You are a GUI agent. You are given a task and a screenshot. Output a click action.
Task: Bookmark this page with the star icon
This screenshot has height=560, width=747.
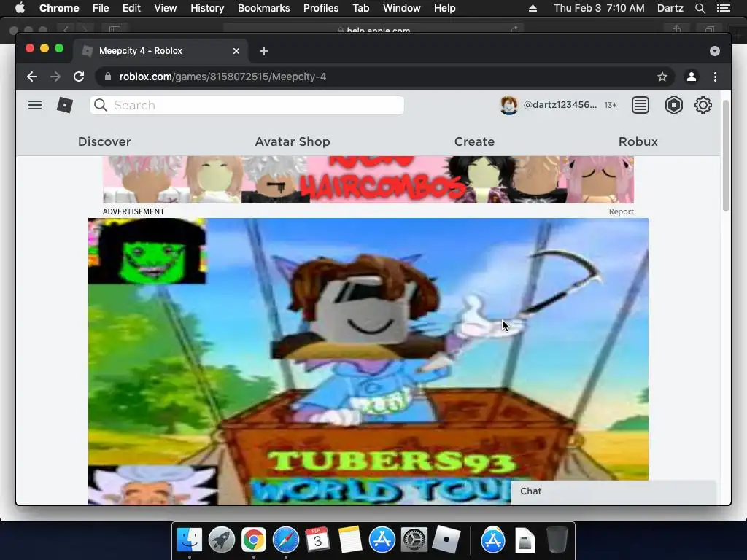(662, 77)
